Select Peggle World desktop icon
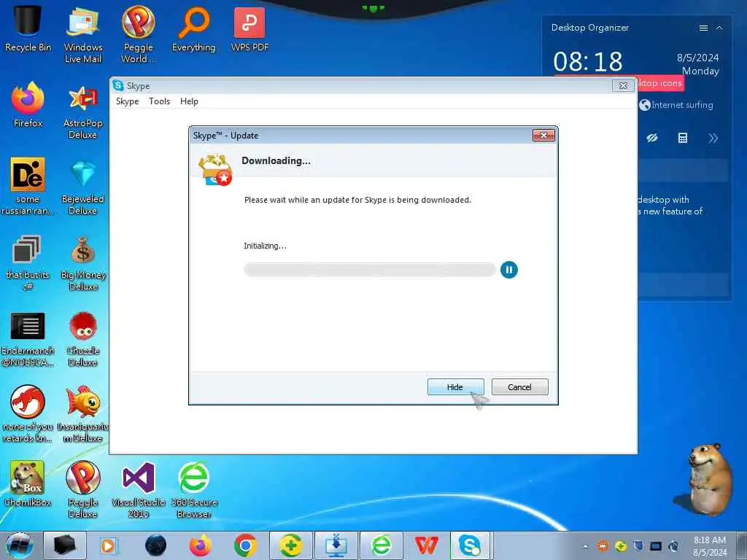Screen dimensions: 747x560 tap(138, 34)
